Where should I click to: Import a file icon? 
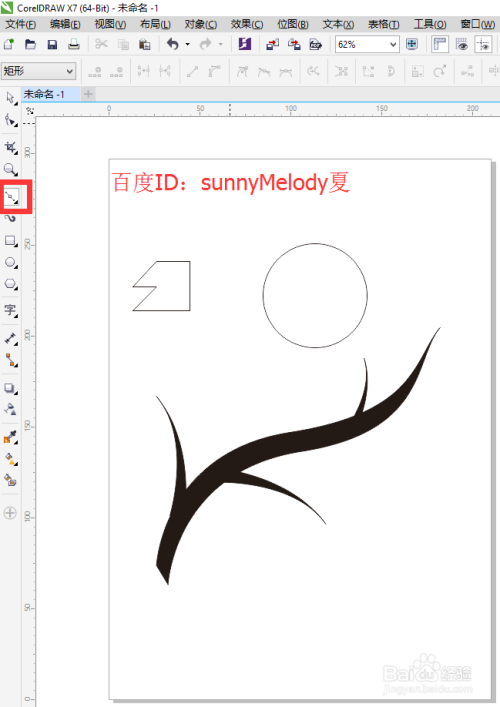(272, 44)
